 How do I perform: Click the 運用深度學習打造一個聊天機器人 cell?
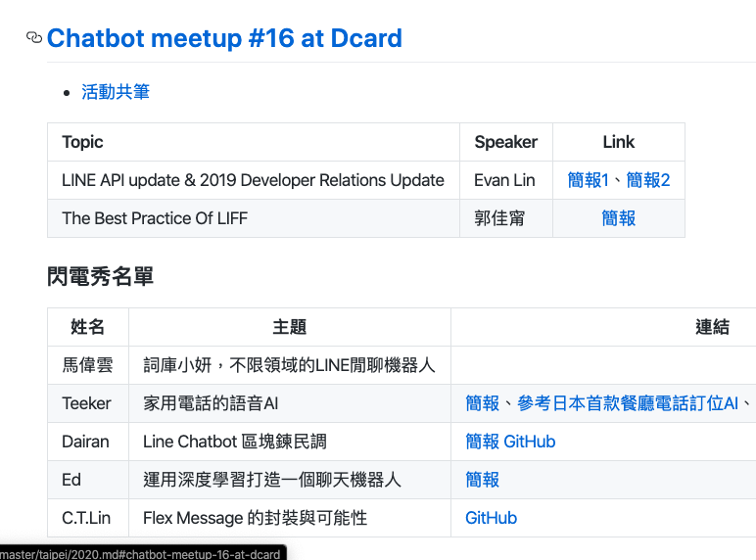click(x=290, y=480)
